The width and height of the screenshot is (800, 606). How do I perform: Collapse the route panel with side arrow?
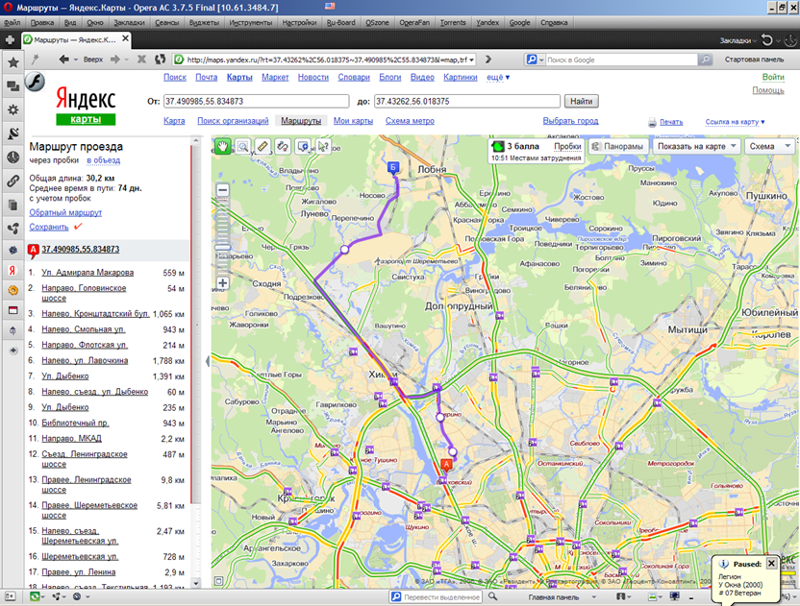tap(207, 361)
